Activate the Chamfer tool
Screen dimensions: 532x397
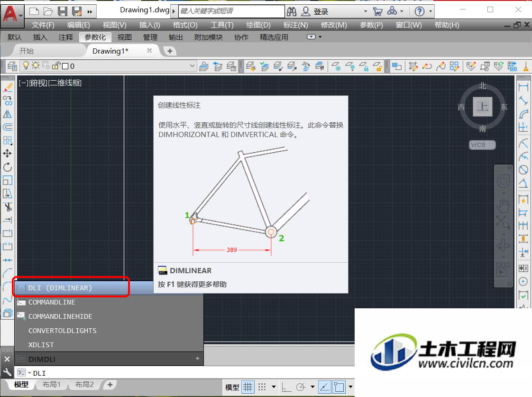point(8,272)
